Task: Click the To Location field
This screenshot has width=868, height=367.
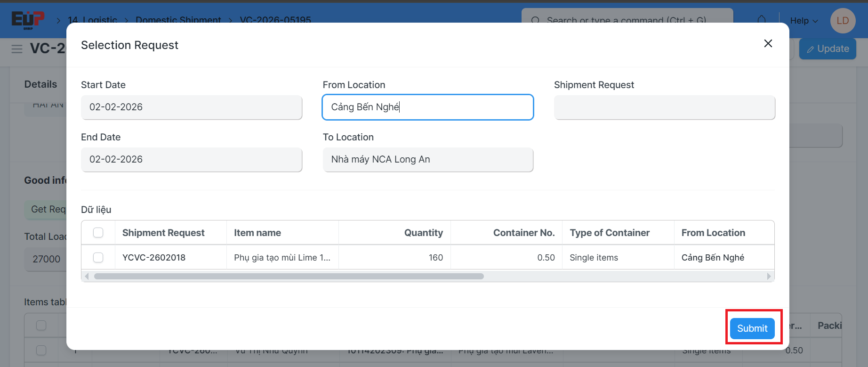Action: tap(427, 160)
